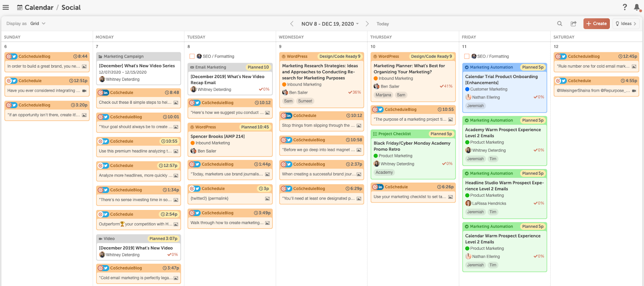Click LinkedIn icon on 8:48 CoSchedule post

(x=106, y=93)
